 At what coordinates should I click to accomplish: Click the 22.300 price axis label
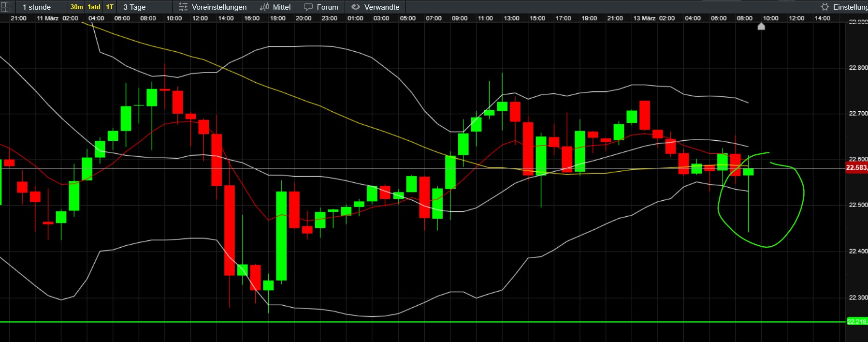pyautogui.click(x=858, y=297)
